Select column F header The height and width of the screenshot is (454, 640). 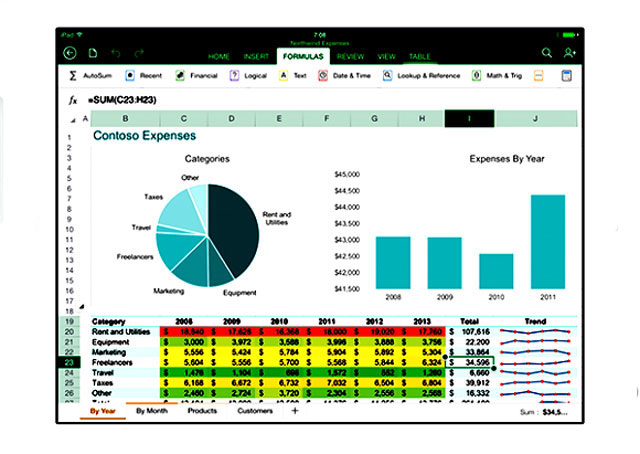click(x=327, y=118)
